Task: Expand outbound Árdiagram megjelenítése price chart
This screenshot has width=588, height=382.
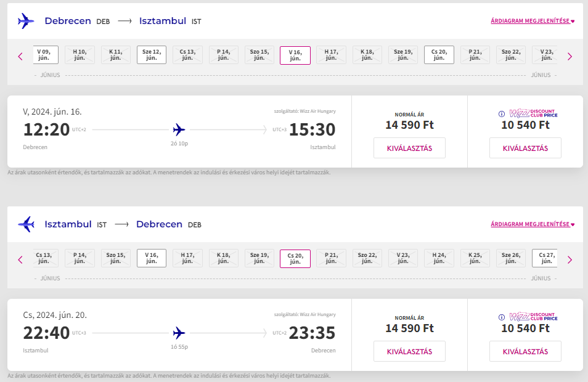Action: (x=533, y=21)
